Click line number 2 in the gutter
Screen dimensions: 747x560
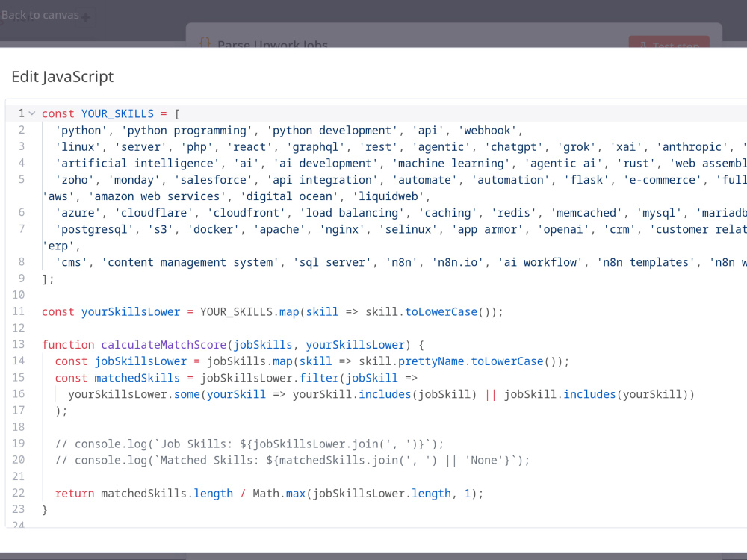(22, 130)
